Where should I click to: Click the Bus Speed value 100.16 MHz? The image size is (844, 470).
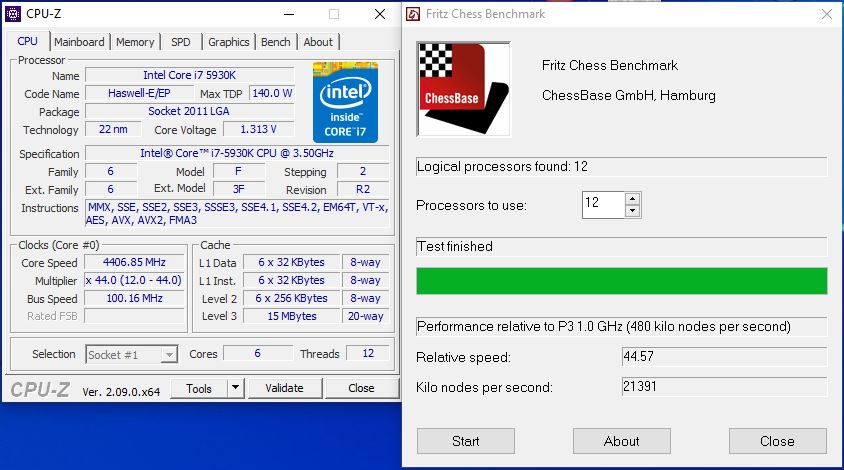(x=135, y=298)
